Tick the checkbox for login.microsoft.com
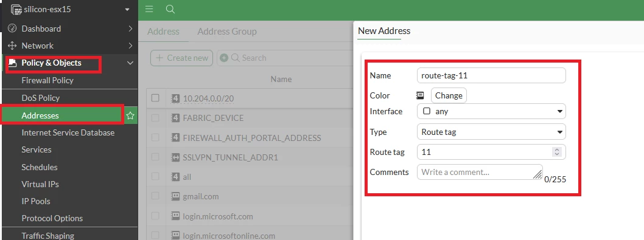This screenshot has height=240, width=644. click(155, 216)
